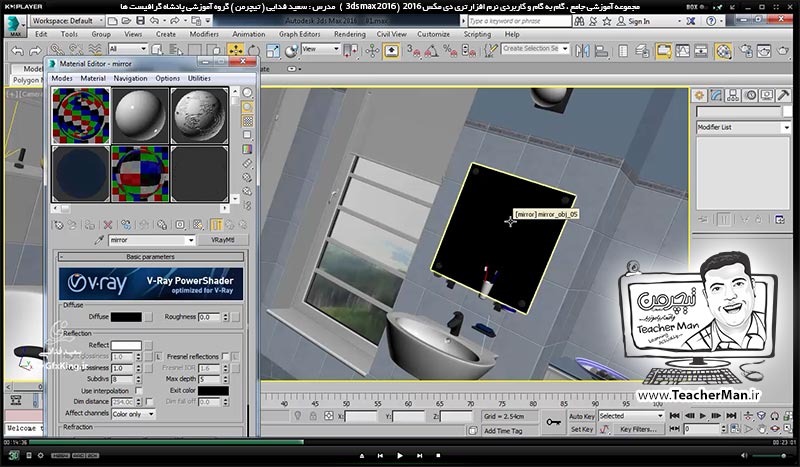Open the Material Editor teapot-sphere toolbar icon

pyautogui.click(x=723, y=51)
